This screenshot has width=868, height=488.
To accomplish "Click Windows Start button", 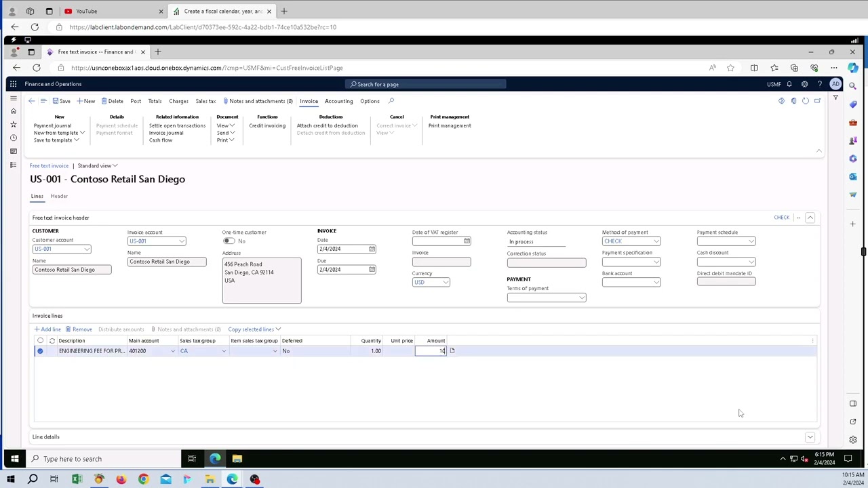I will (14, 459).
